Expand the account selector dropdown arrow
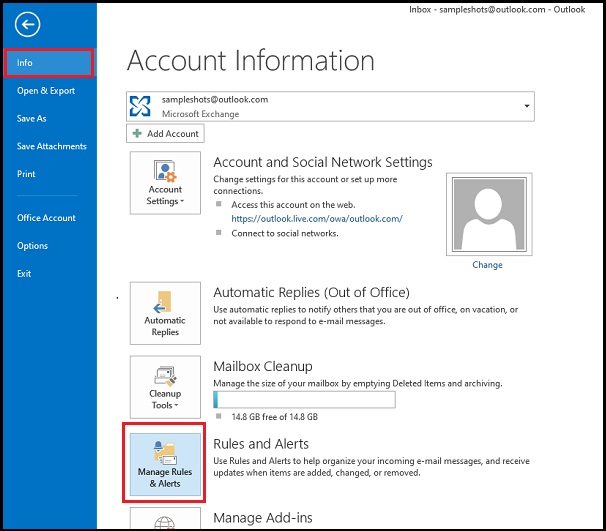This screenshot has height=531, width=606. (526, 106)
